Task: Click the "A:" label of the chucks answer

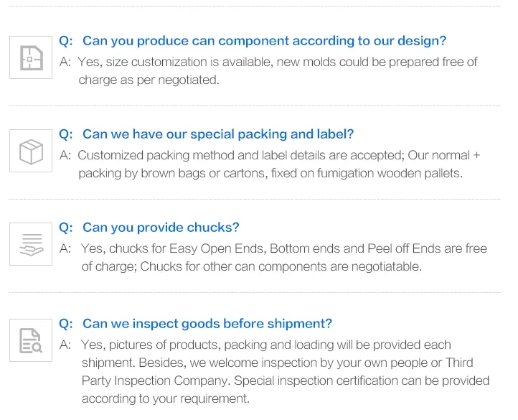Action: pyautogui.click(x=65, y=248)
